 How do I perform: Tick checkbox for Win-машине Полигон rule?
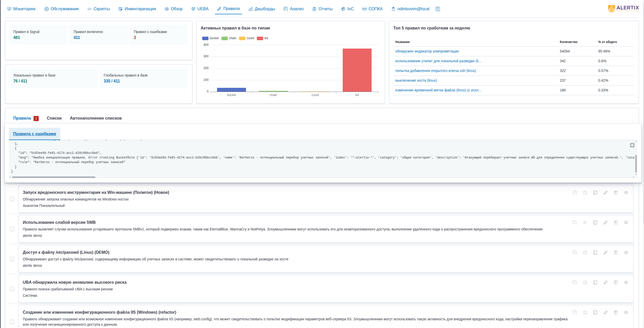tap(12, 199)
